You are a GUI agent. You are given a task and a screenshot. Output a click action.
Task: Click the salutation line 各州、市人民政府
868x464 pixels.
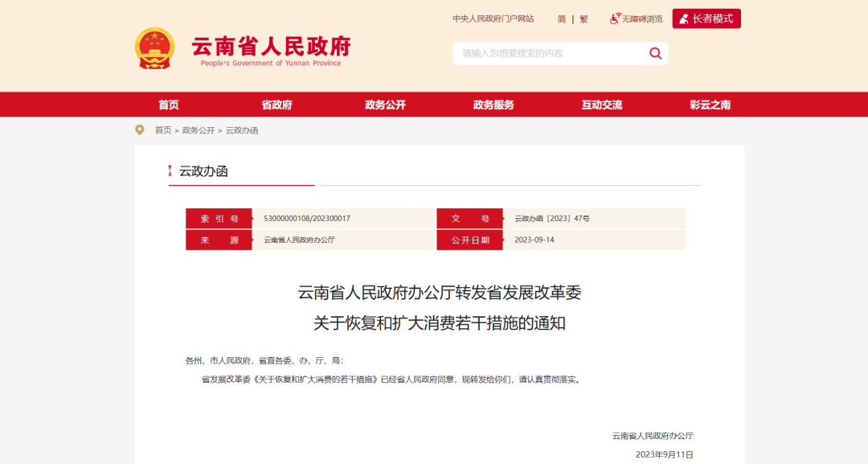(264, 360)
